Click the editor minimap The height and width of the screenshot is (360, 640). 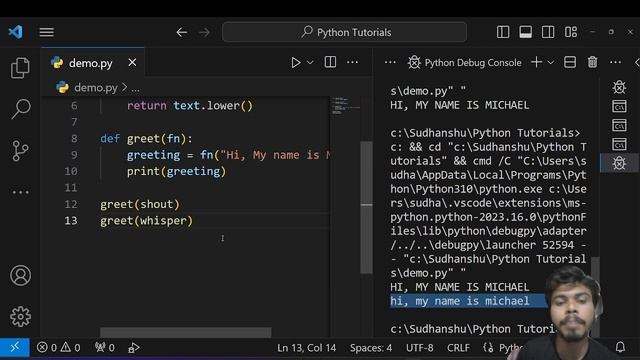click(x=345, y=106)
